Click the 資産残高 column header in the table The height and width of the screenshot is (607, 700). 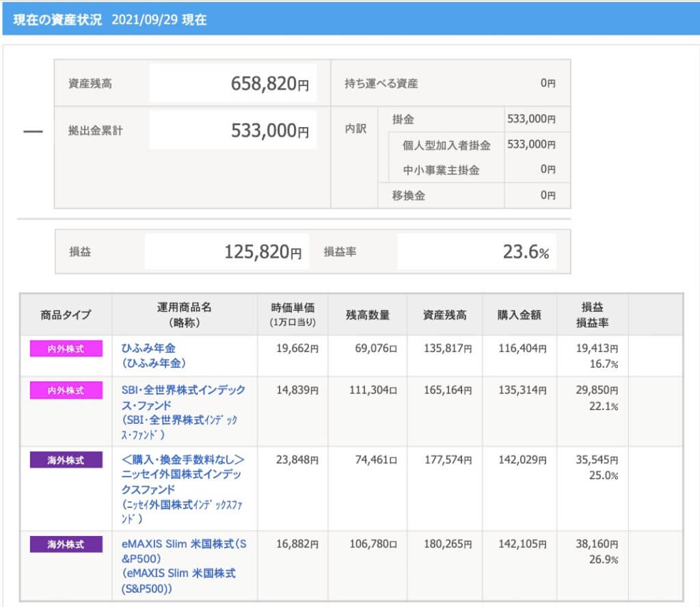click(x=444, y=314)
